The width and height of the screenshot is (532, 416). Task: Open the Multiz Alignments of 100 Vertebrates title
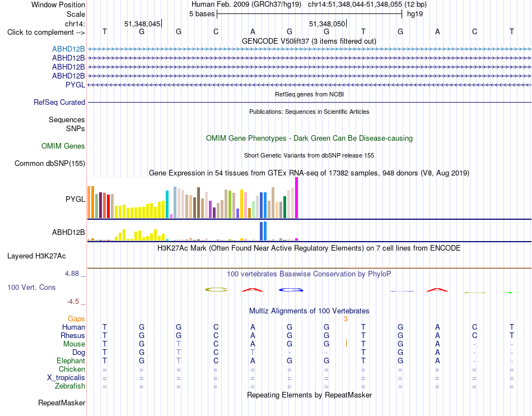coord(309,311)
